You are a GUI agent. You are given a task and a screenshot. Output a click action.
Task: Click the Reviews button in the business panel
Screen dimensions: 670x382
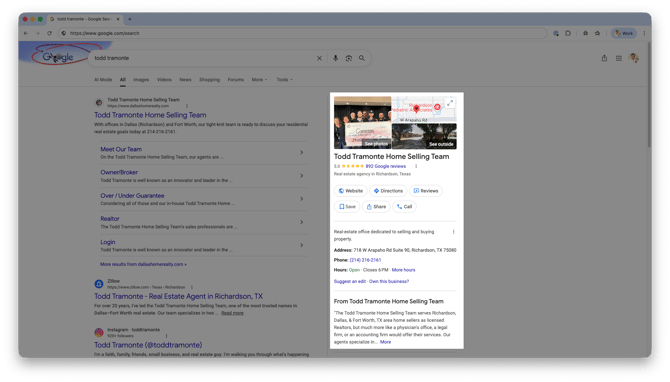[426, 191]
